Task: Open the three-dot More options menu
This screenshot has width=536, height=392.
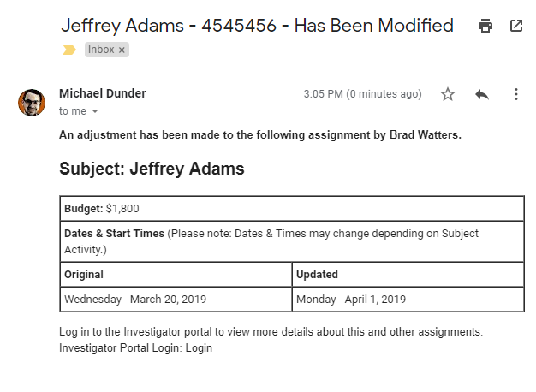Action: click(x=516, y=94)
